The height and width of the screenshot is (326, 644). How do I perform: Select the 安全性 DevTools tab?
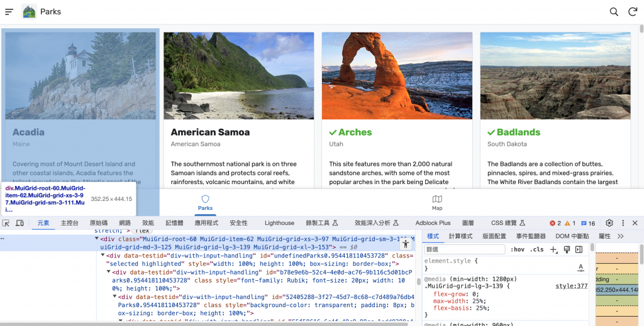[x=238, y=223]
